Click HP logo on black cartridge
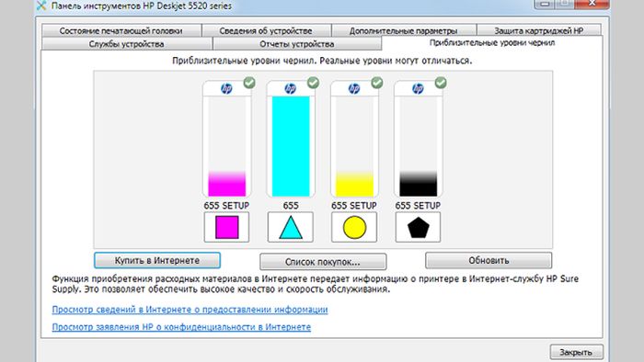Screen dimensions: 644x362 (x=418, y=88)
